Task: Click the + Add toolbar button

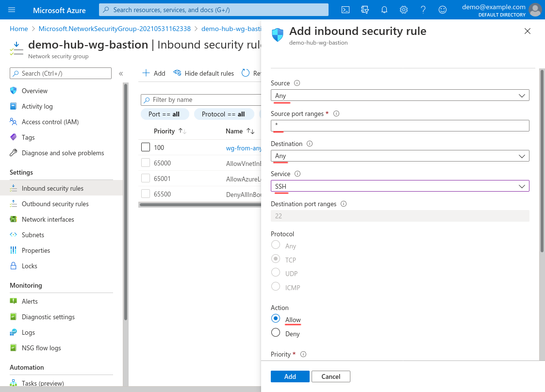Action: [154, 73]
